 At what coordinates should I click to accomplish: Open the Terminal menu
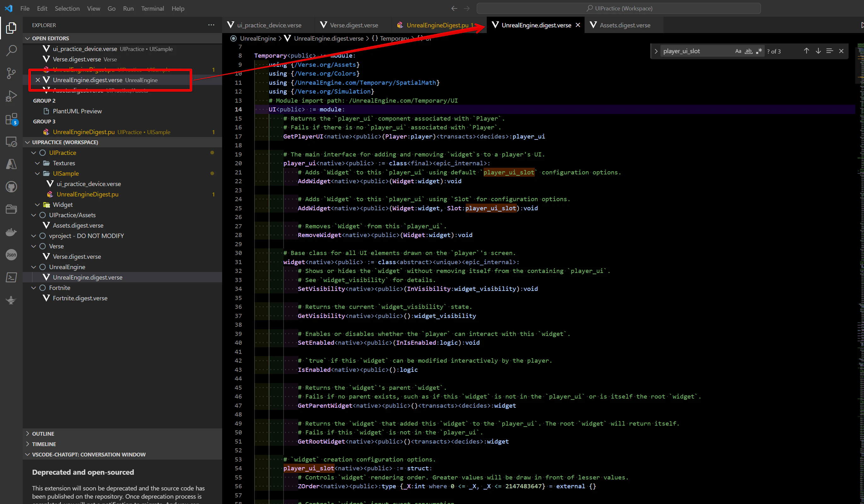coord(152,8)
